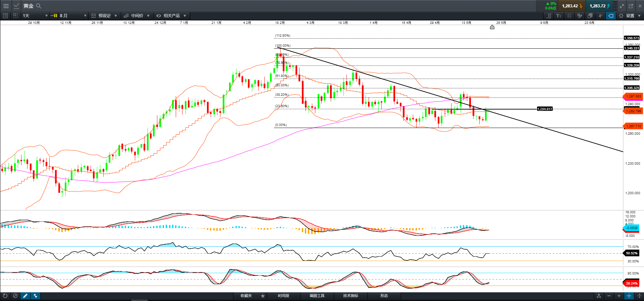
Task: Click the horizontal scrollbar thumb at bottom
Action: 139,300
